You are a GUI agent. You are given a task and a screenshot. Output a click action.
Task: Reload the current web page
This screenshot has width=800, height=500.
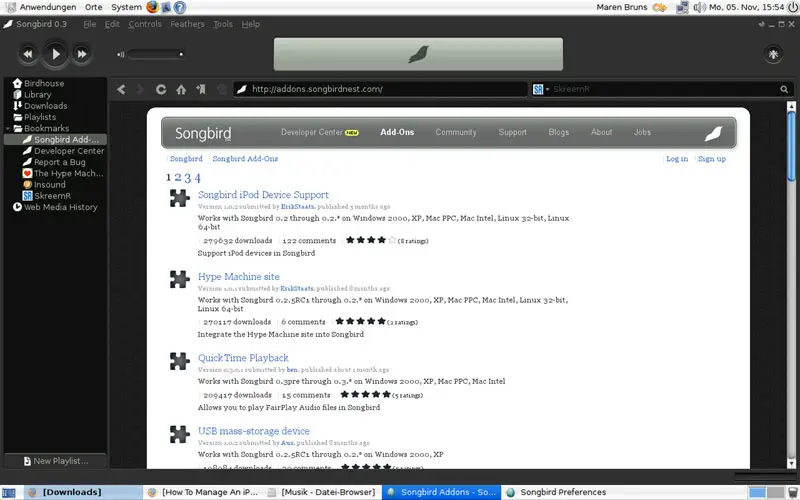point(161,89)
